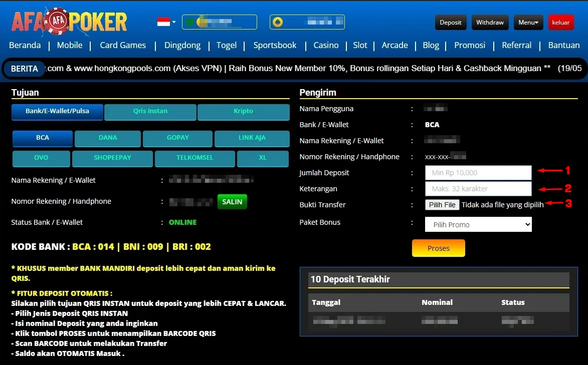The height and width of the screenshot is (365, 588).
Task: Open Dingdong in navigation
Action: coord(182,46)
